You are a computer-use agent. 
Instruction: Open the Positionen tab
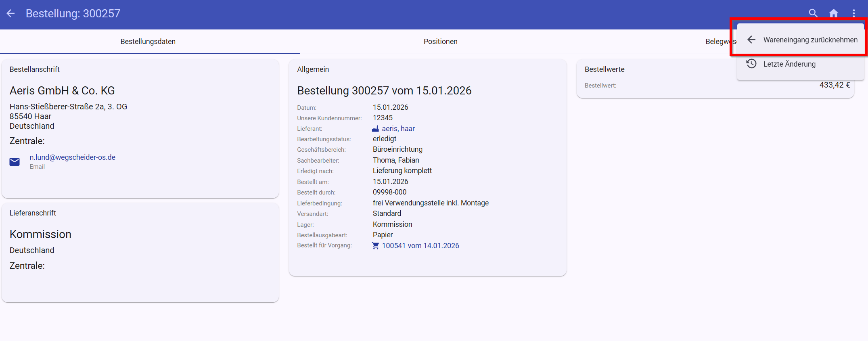click(x=440, y=42)
